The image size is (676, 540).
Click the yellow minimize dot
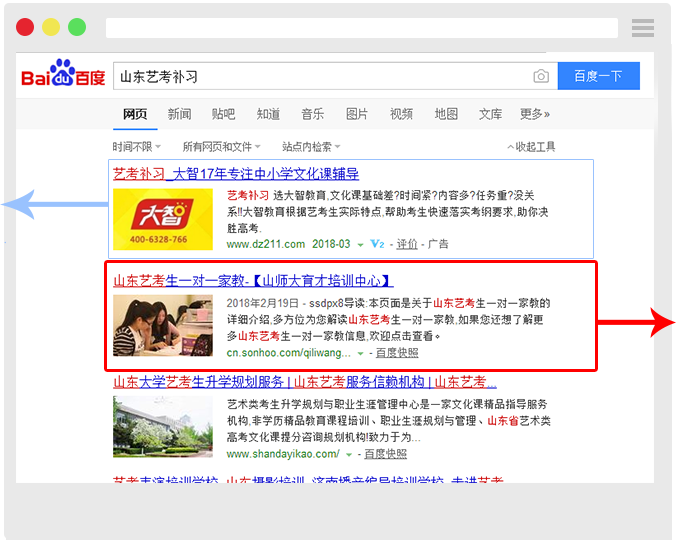(51, 27)
